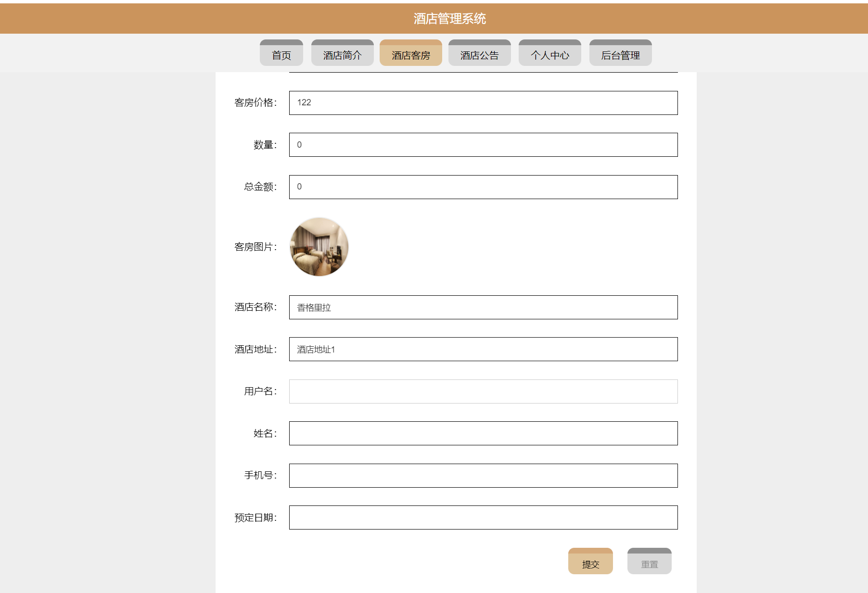Click the 客房价格 input field

coord(483,102)
